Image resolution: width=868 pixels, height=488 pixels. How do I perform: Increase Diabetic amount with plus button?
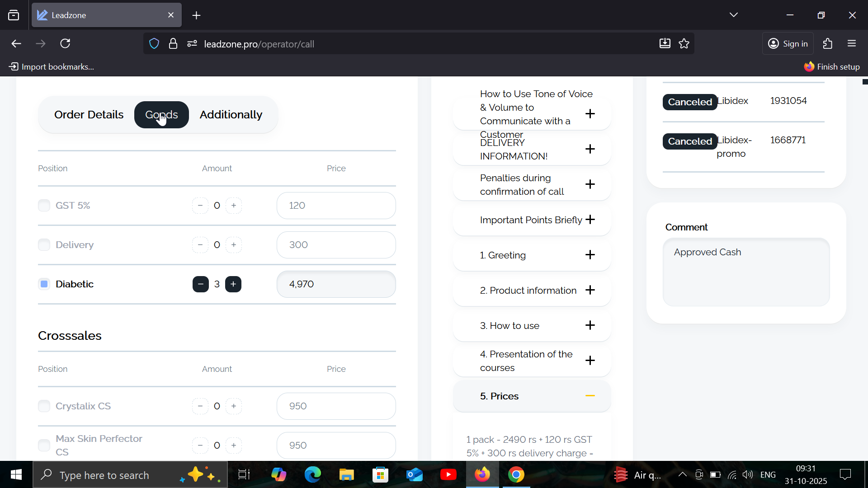(233, 284)
